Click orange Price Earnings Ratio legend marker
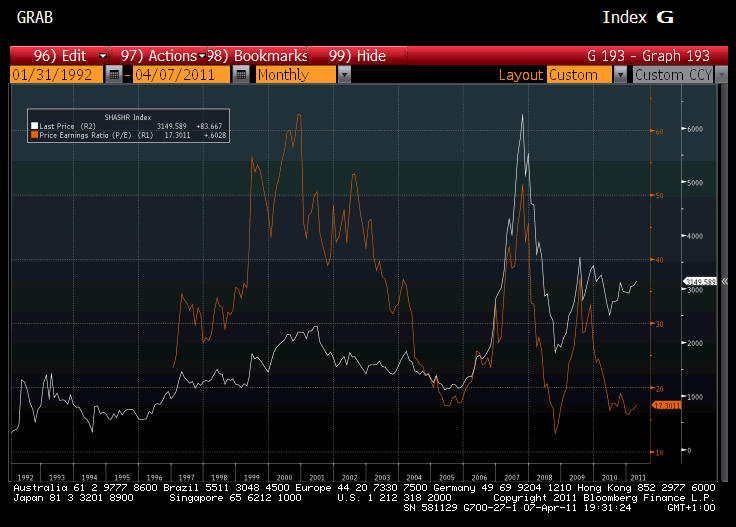This screenshot has height=527, width=736. coord(35,134)
